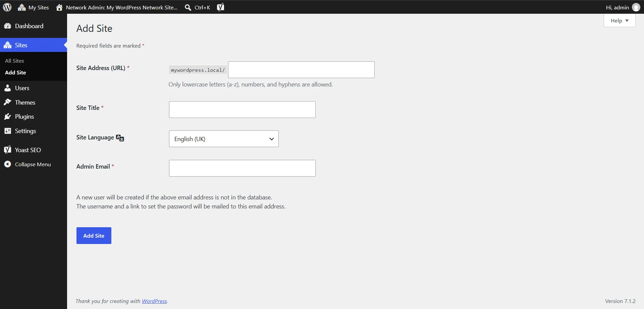Click the Collapse Menu arrow icon

[7, 164]
